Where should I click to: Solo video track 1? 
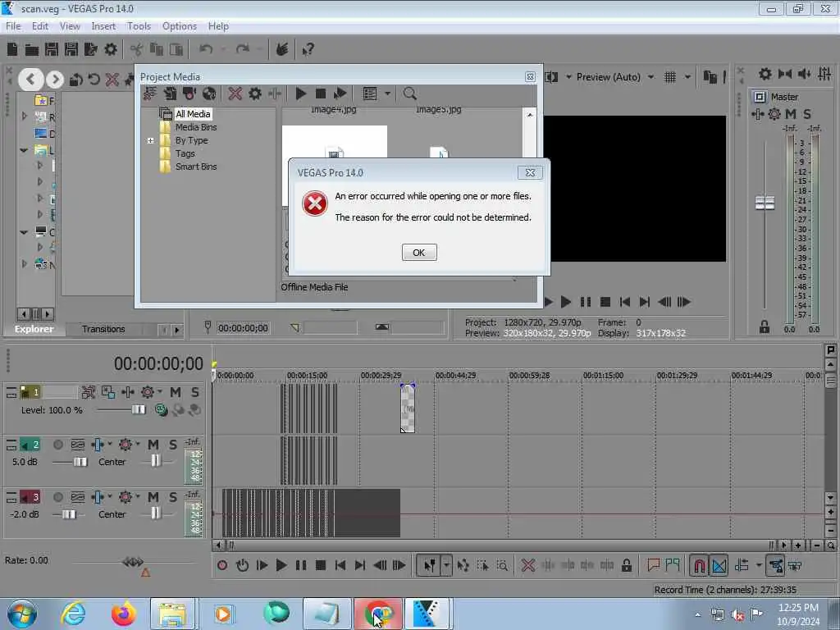195,392
